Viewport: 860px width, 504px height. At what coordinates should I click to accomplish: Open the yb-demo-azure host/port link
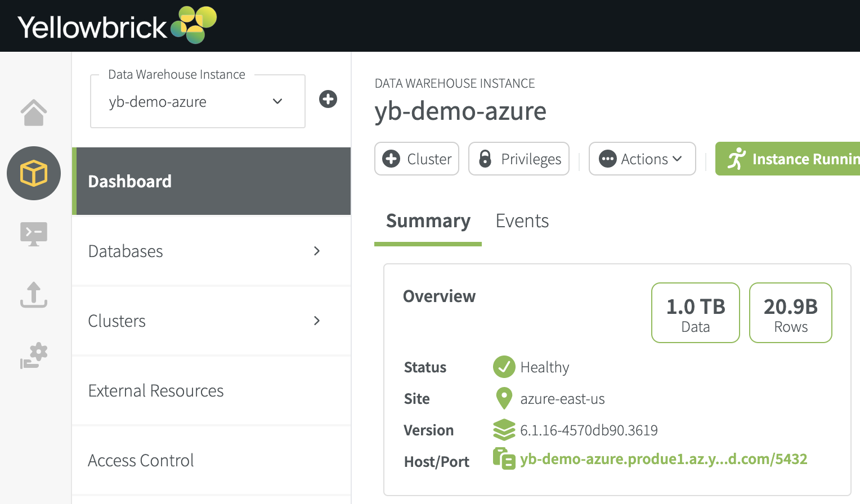point(664,459)
